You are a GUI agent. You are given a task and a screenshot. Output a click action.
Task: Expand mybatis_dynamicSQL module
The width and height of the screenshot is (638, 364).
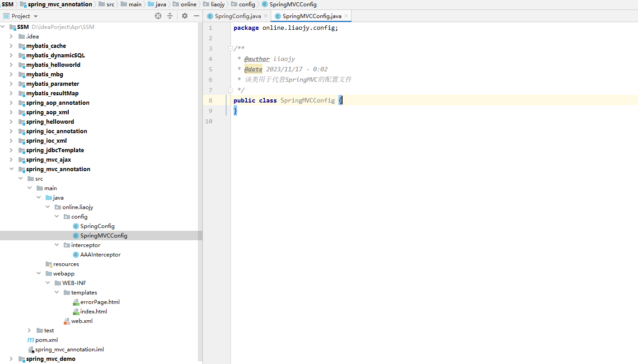tap(12, 56)
